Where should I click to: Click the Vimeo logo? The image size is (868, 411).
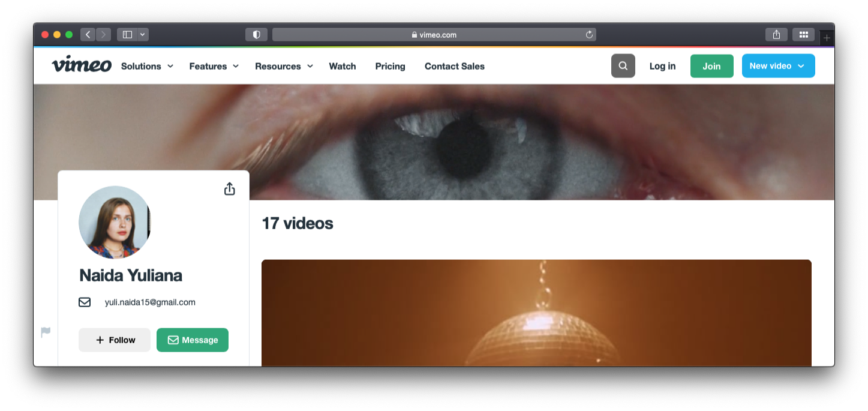(82, 65)
